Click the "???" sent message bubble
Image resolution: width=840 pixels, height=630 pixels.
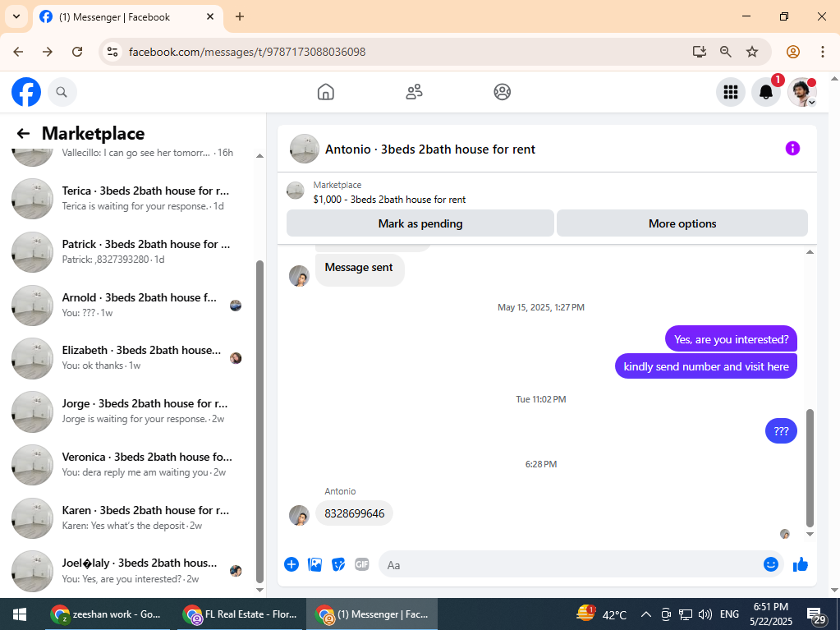pos(781,430)
